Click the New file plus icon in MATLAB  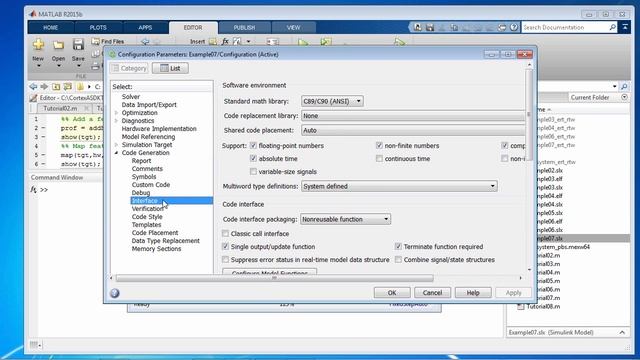[x=38, y=44]
